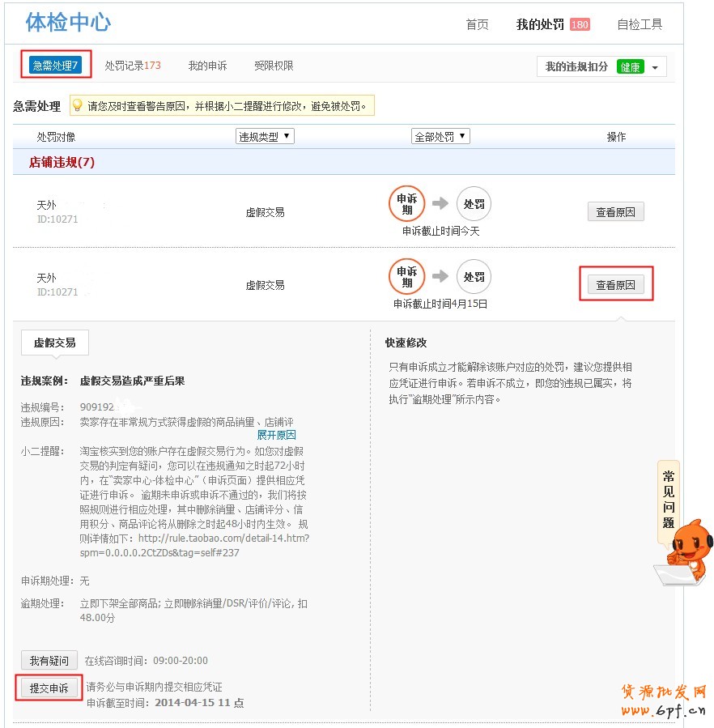
Task: Click the 我有疑问 button
Action: click(49, 660)
